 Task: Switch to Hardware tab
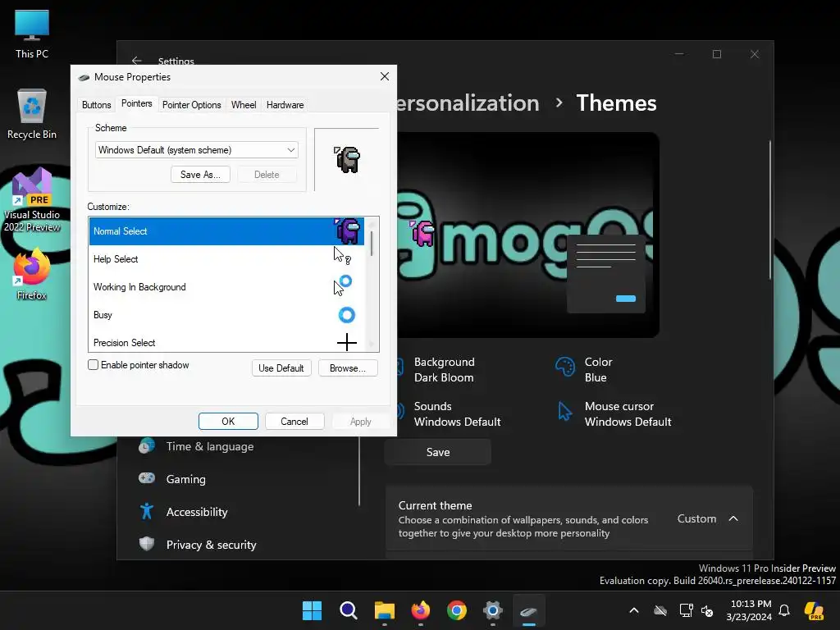pos(285,105)
